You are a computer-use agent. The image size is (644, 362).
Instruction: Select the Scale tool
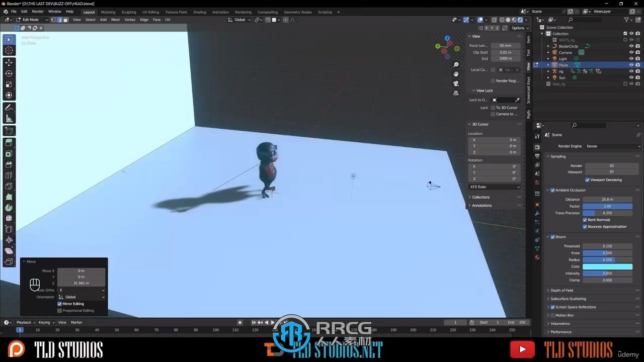pyautogui.click(x=9, y=84)
